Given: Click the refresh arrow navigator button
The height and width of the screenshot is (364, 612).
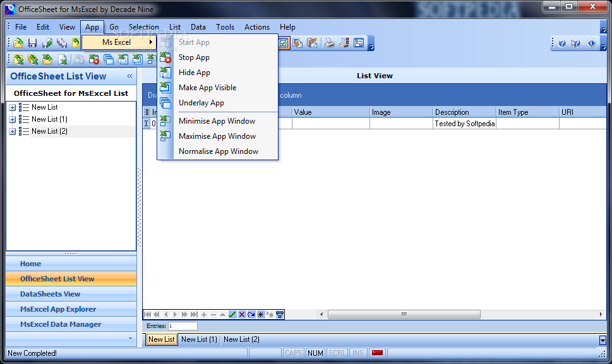Looking at the screenshot, I should point(251,315).
